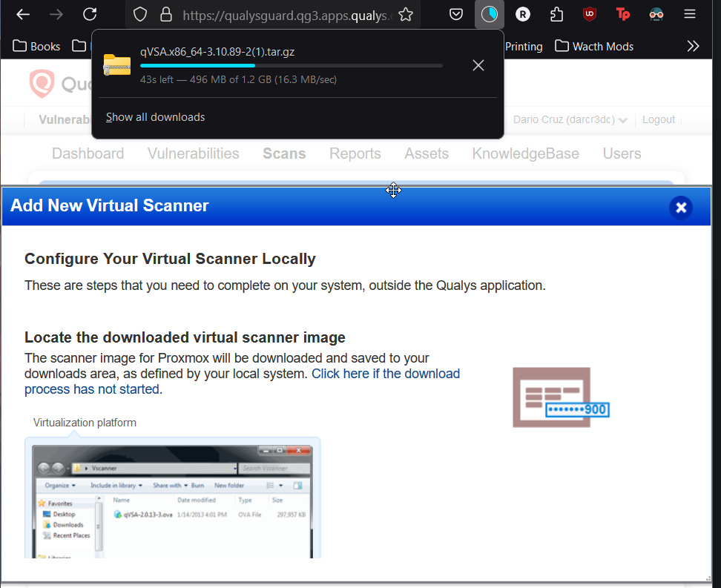Click the Logout link
The image size is (721, 588).
coord(658,119)
